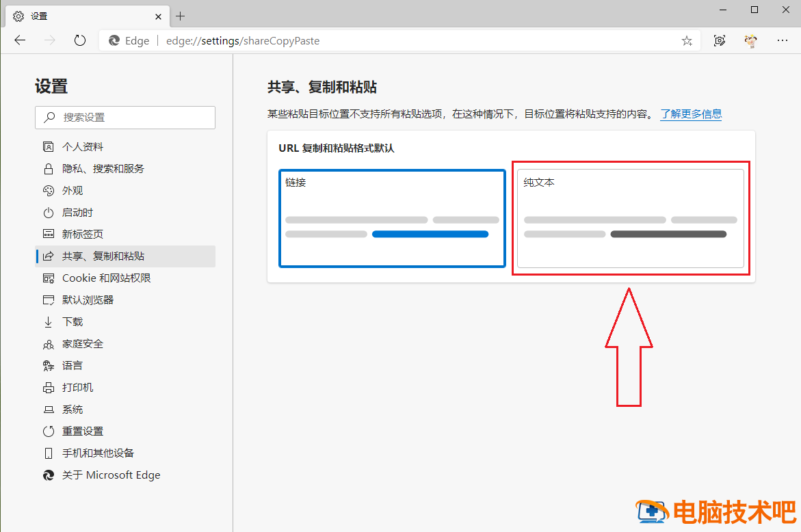Screen dimensions: 801x532
Task: Open 关于 Microsoft Edge page
Action: pos(110,475)
